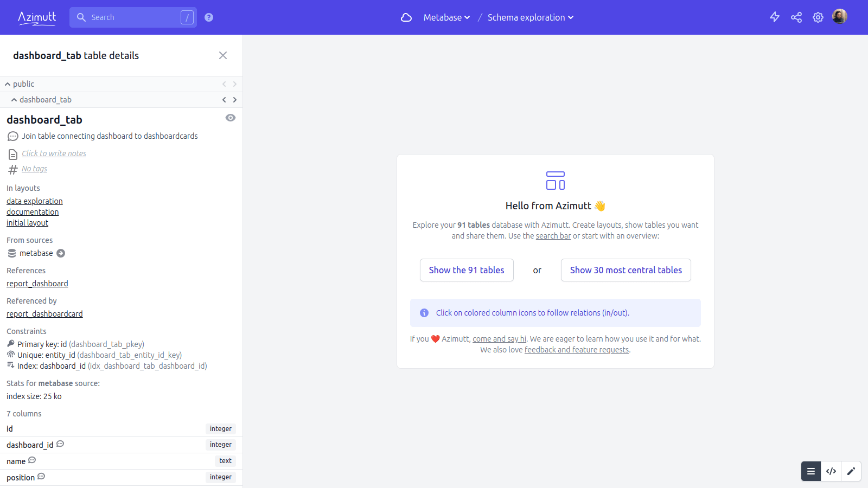Open the share project icon

pyautogui.click(x=796, y=17)
